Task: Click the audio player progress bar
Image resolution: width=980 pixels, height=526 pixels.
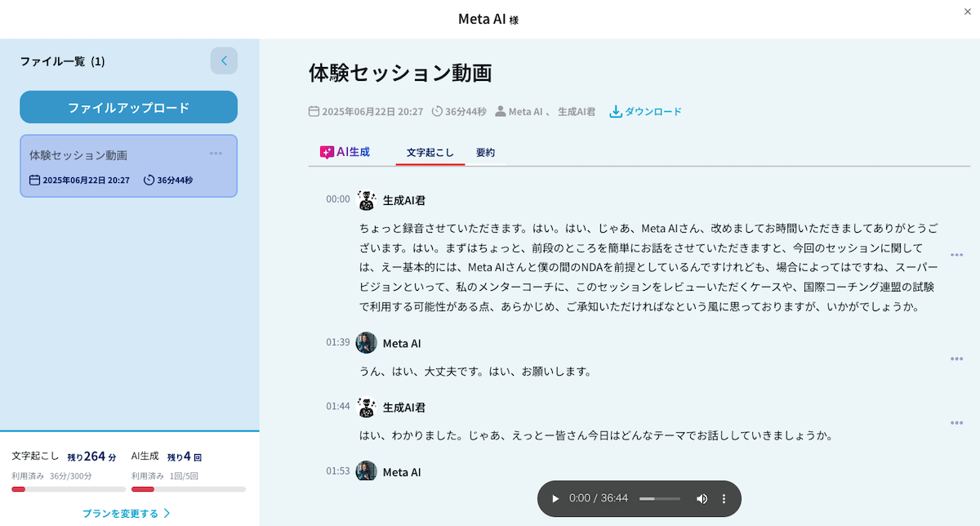Action: click(660, 498)
